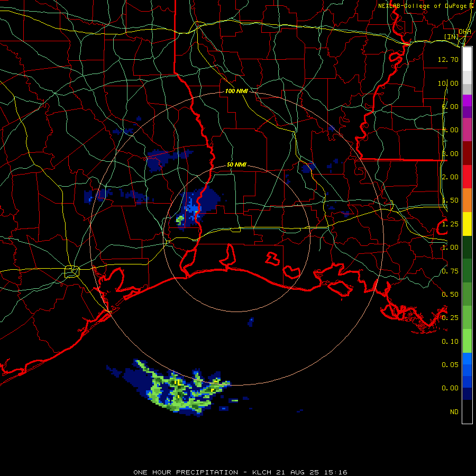Image resolution: width=476 pixels, height=476 pixels.
Task: Pick the light green swatch beside 0.10
Action: 467,341
